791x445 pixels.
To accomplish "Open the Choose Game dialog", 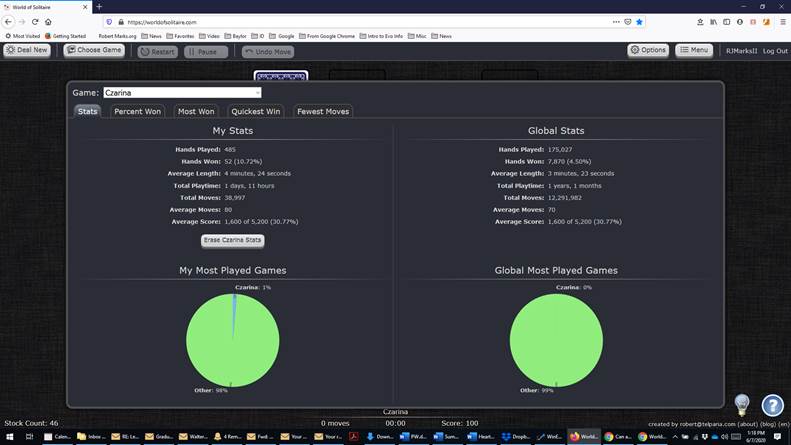I will [95, 50].
